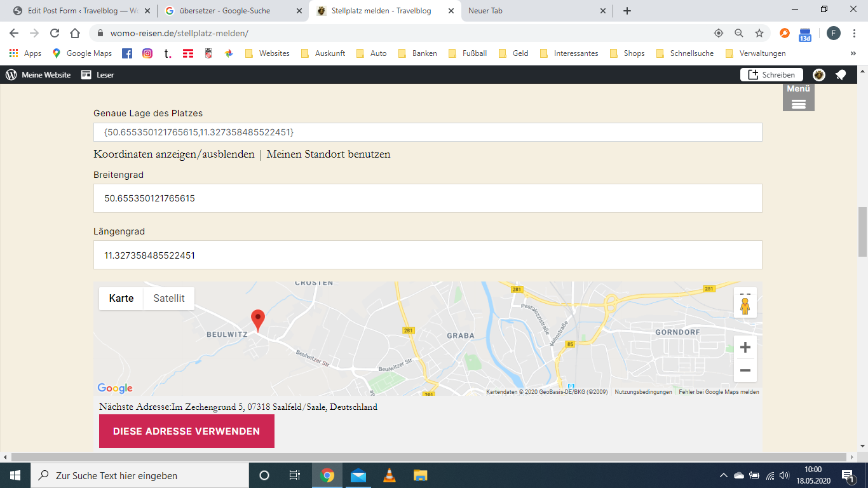The width and height of the screenshot is (868, 488).
Task: Click the Windows taskbar search box
Action: tap(140, 475)
